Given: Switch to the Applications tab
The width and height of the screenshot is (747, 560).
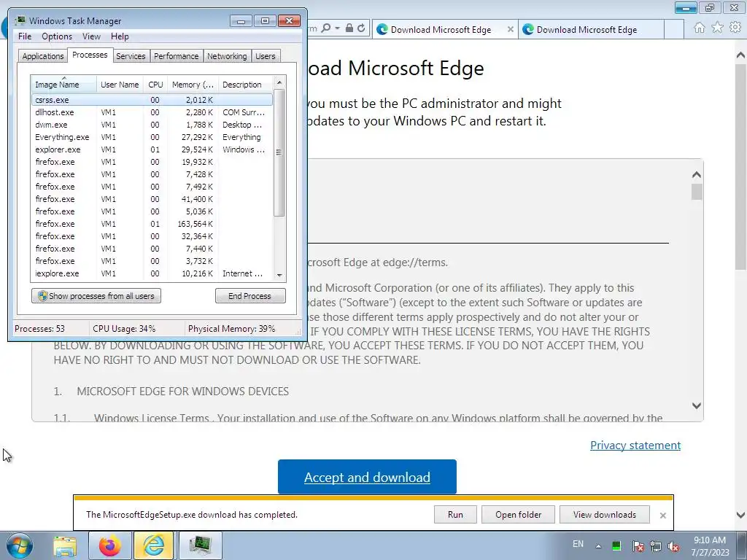Looking at the screenshot, I should (x=43, y=56).
